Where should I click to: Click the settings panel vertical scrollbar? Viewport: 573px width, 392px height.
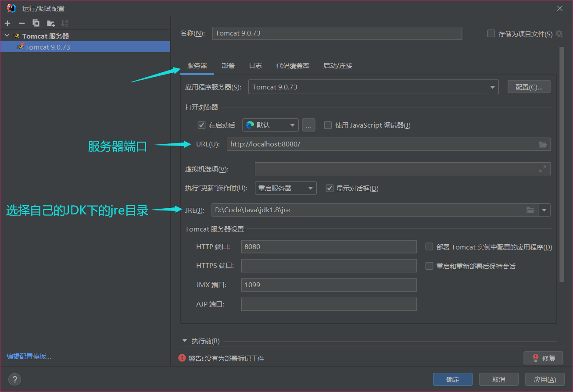point(561,164)
